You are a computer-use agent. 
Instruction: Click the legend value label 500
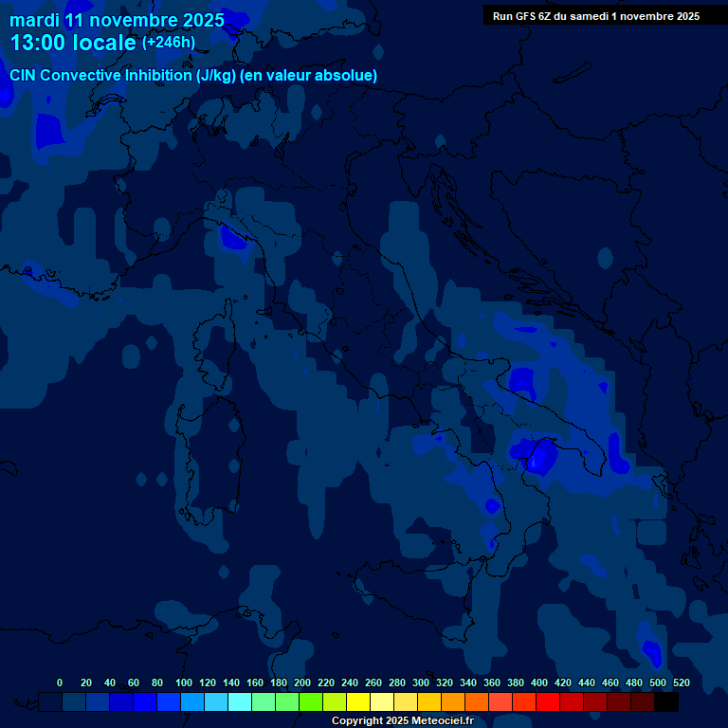(x=657, y=682)
